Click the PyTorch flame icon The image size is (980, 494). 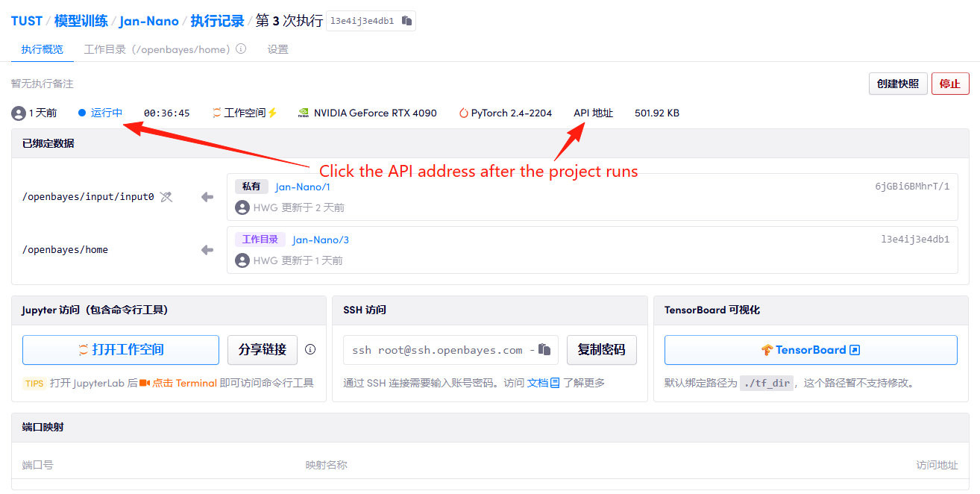(x=463, y=113)
